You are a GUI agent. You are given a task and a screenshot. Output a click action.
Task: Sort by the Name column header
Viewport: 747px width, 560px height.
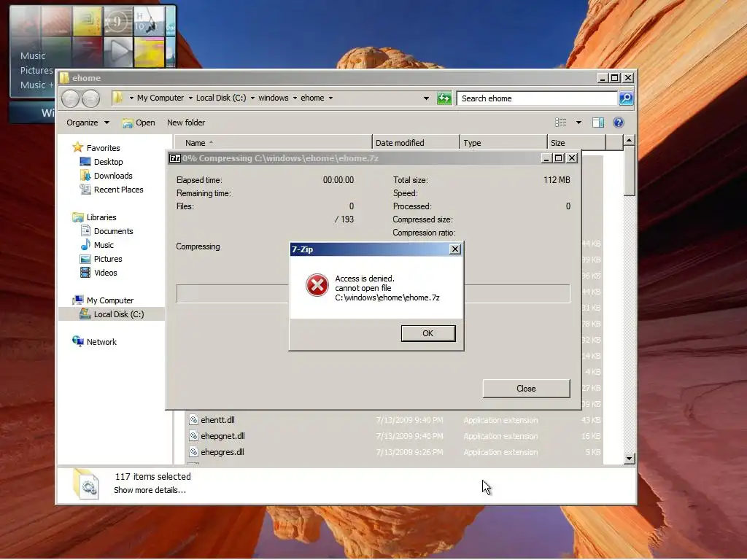click(x=274, y=143)
